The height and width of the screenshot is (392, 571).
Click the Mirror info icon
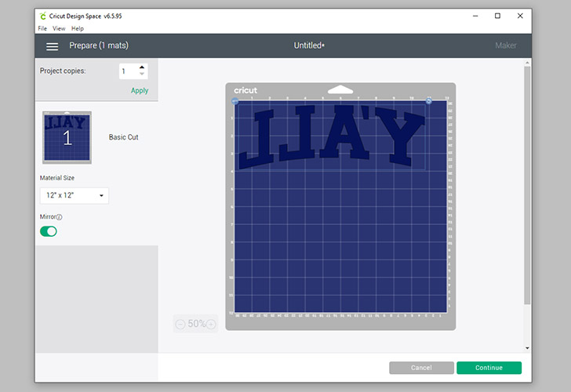[x=60, y=217]
